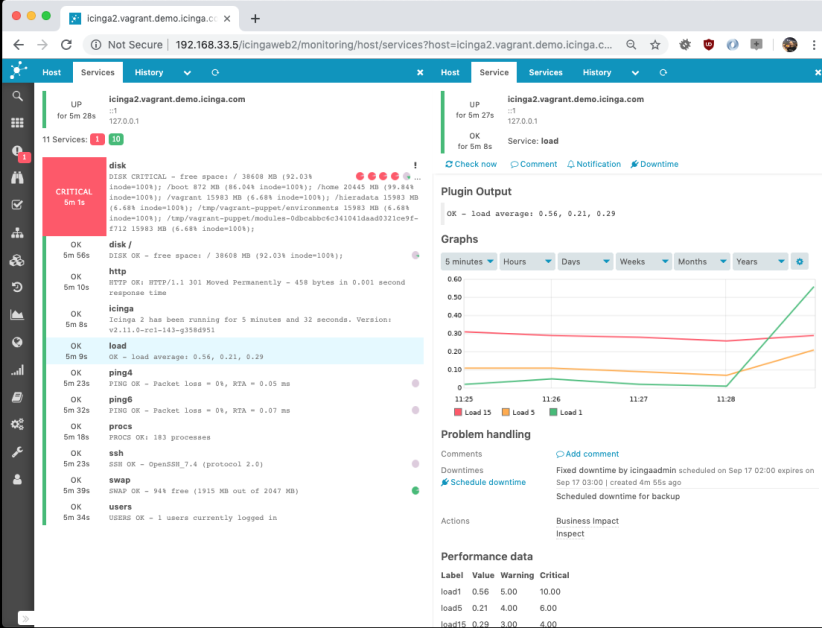The image size is (822, 628).
Task: Click the 'Schedule downtime' link
Action: pyautogui.click(x=483, y=482)
